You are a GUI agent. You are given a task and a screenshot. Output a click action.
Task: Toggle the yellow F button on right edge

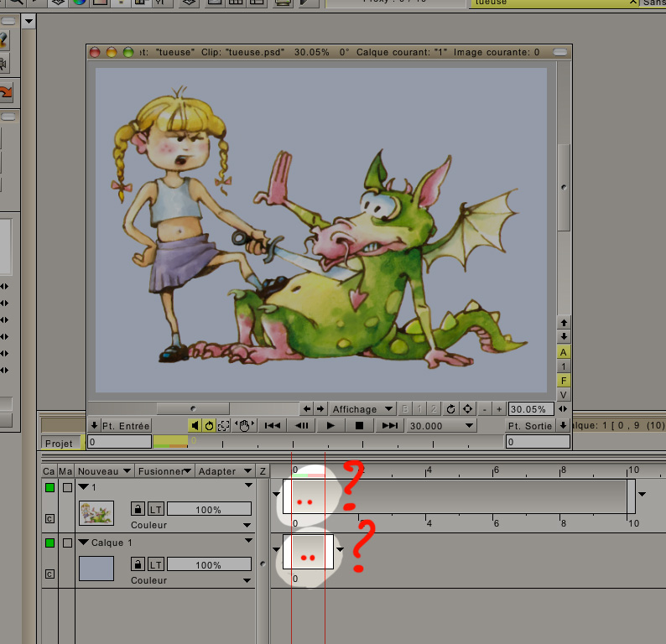click(563, 381)
